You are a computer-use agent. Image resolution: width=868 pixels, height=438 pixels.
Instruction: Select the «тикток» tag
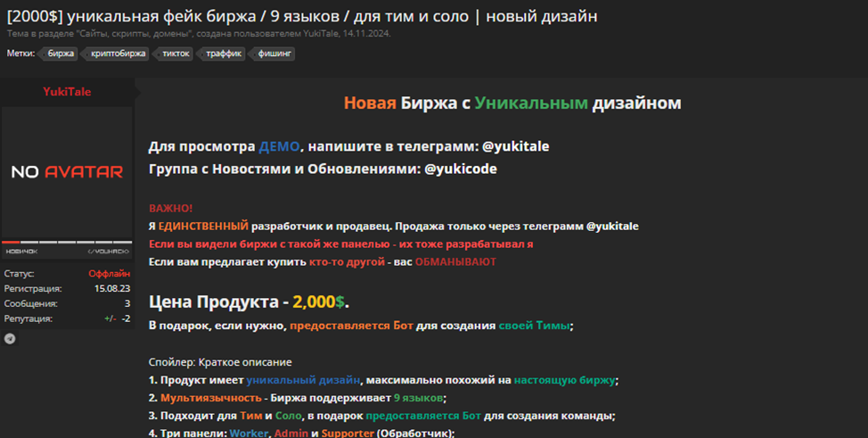coord(175,54)
